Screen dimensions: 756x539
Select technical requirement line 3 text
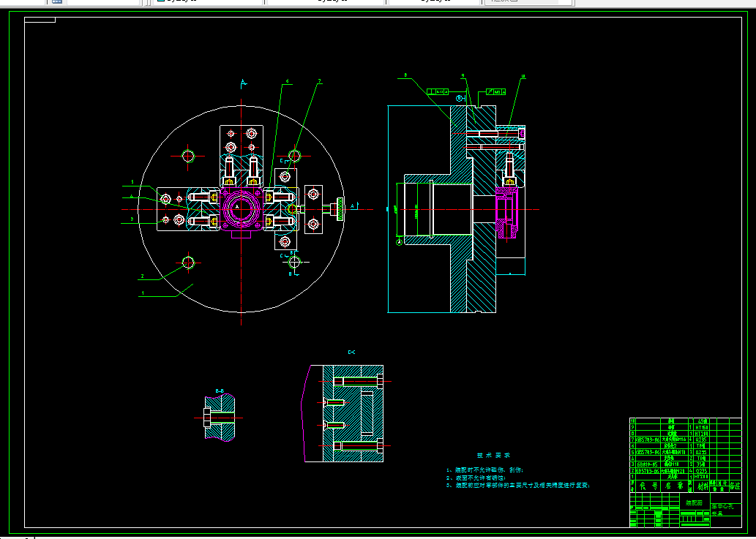click(x=518, y=486)
